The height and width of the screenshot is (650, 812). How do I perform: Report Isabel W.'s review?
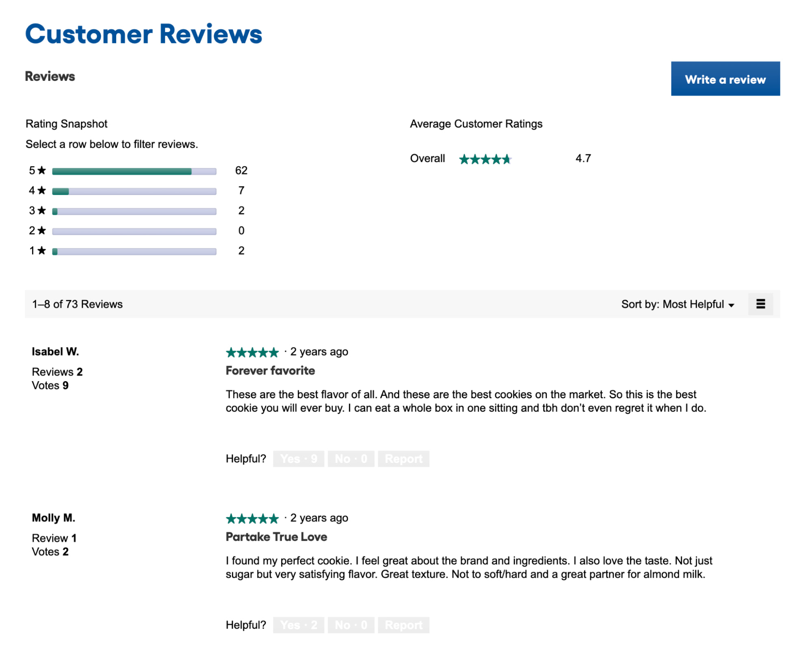tap(403, 458)
